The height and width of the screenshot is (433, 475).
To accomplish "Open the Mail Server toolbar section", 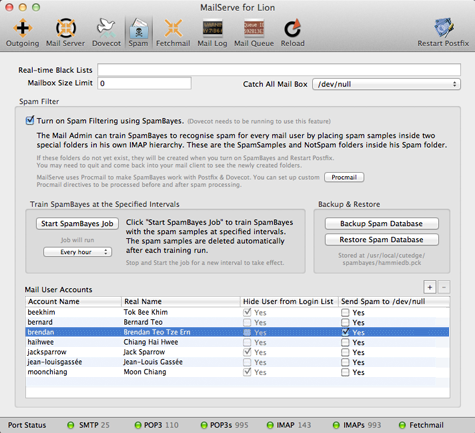I will coord(65,32).
